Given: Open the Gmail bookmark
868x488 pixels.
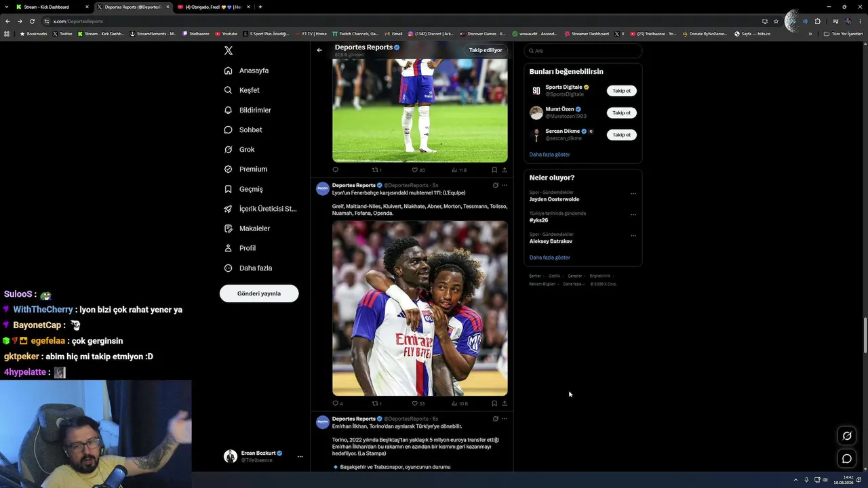Looking at the screenshot, I should coord(393,33).
